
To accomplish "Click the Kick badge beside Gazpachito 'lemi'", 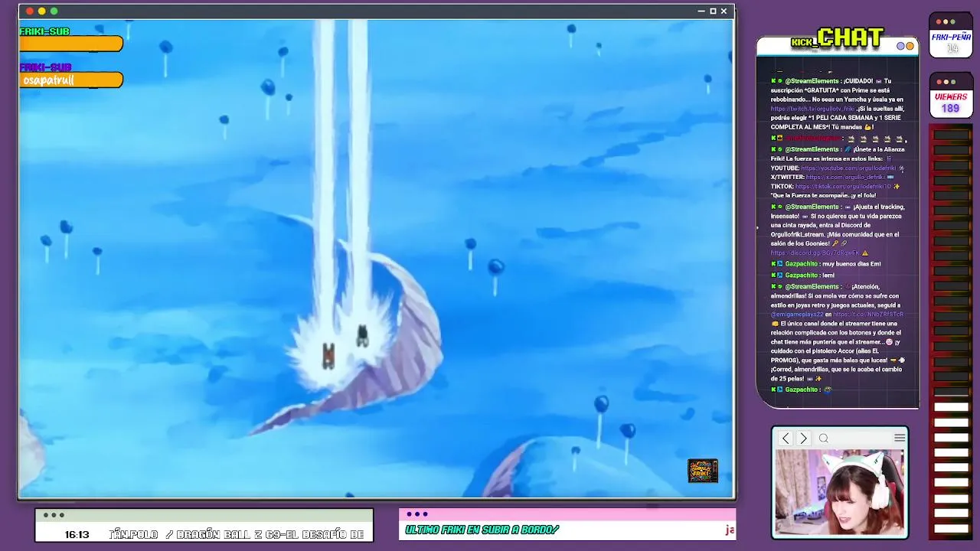I will 773,275.
